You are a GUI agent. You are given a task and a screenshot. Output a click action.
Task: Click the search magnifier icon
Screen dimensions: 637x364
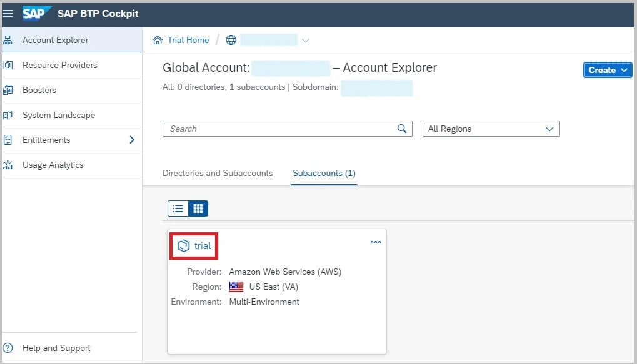point(402,129)
